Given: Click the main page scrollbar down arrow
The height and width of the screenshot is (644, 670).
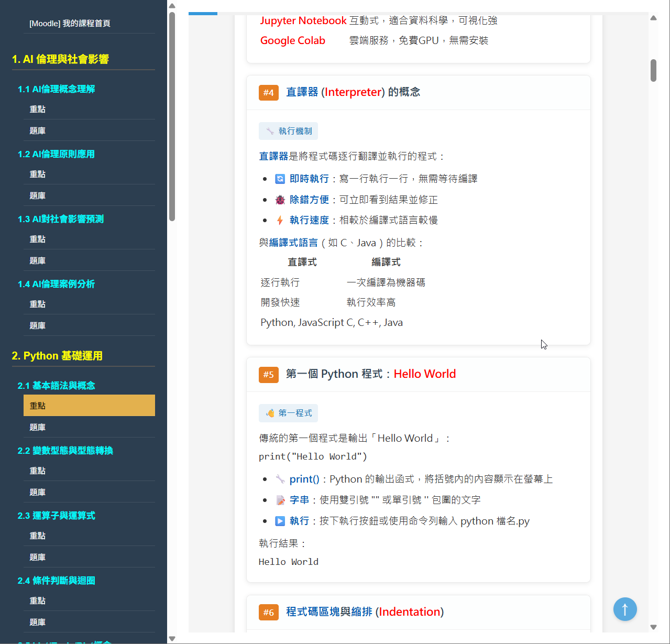Looking at the screenshot, I should click(653, 627).
